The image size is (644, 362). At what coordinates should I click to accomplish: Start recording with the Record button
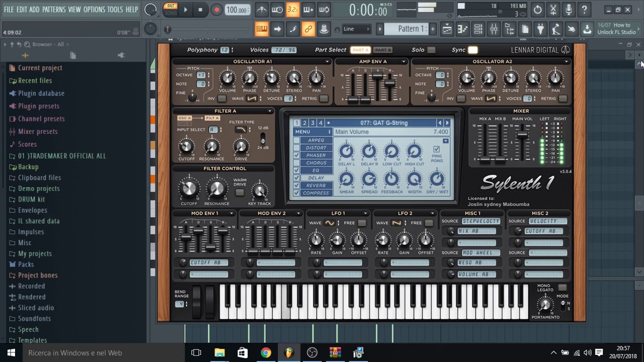tap(216, 10)
